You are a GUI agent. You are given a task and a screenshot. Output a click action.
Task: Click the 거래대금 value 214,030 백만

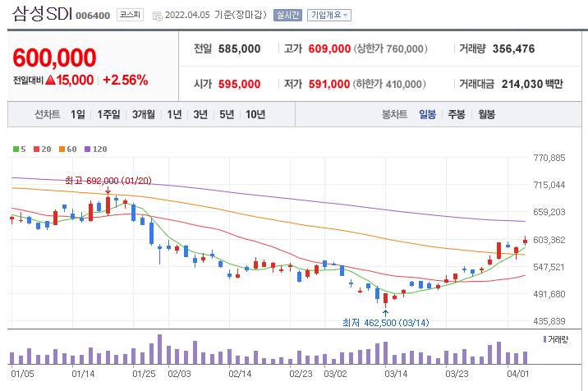tap(532, 84)
